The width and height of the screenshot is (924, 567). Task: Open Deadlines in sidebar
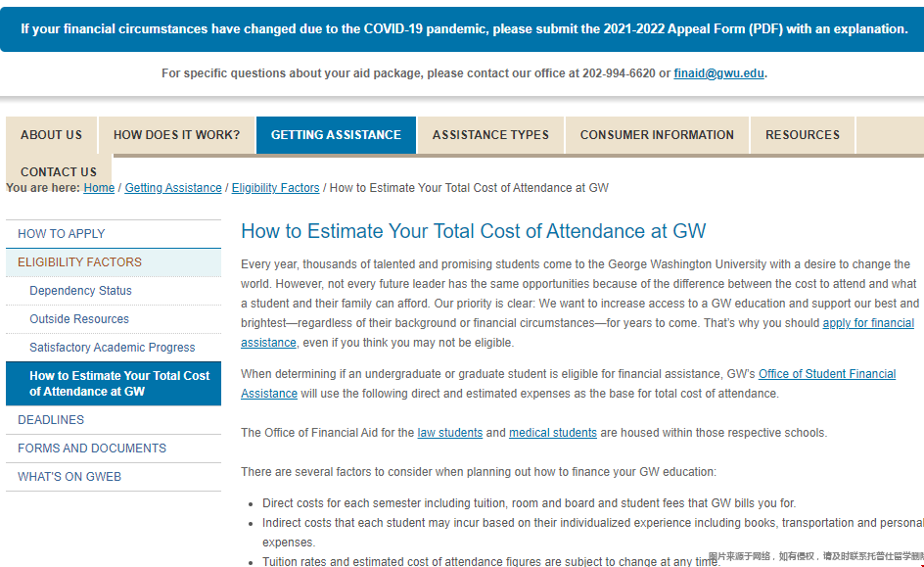click(x=114, y=420)
